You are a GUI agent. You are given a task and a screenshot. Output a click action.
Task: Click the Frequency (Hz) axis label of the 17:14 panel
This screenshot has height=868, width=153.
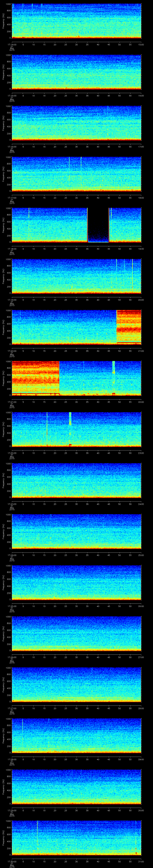pyautogui.click(x=4, y=21)
